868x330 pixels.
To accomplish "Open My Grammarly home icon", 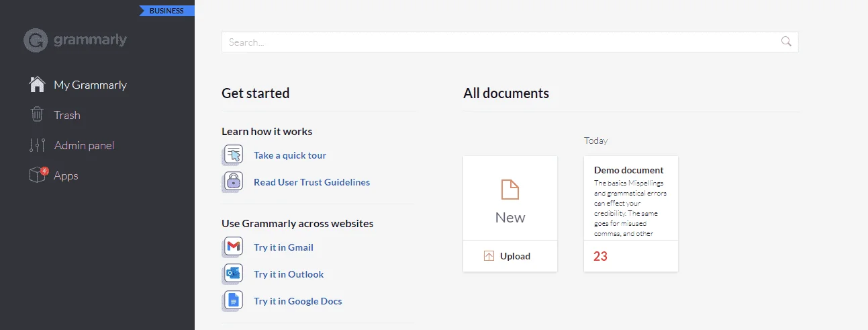I will [x=38, y=85].
